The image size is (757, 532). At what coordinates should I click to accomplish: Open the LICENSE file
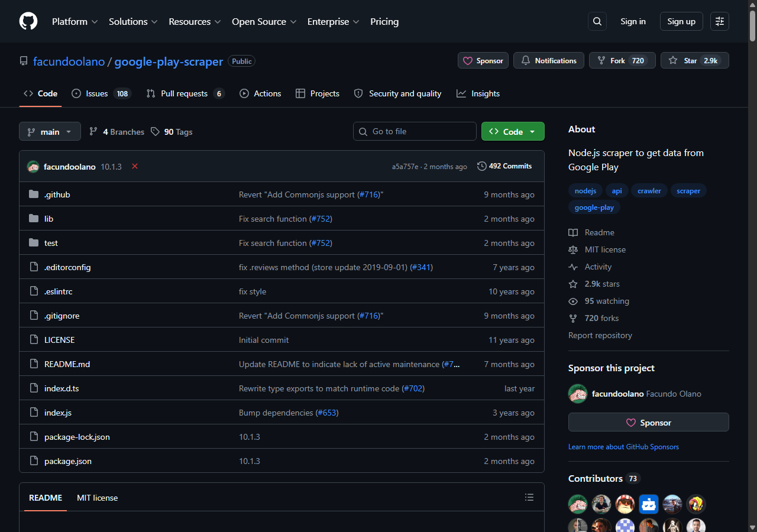click(x=59, y=340)
